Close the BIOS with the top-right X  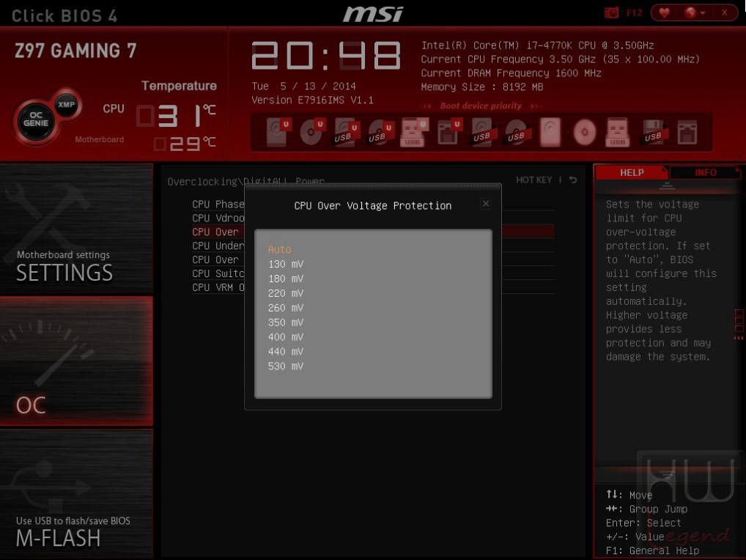724,13
